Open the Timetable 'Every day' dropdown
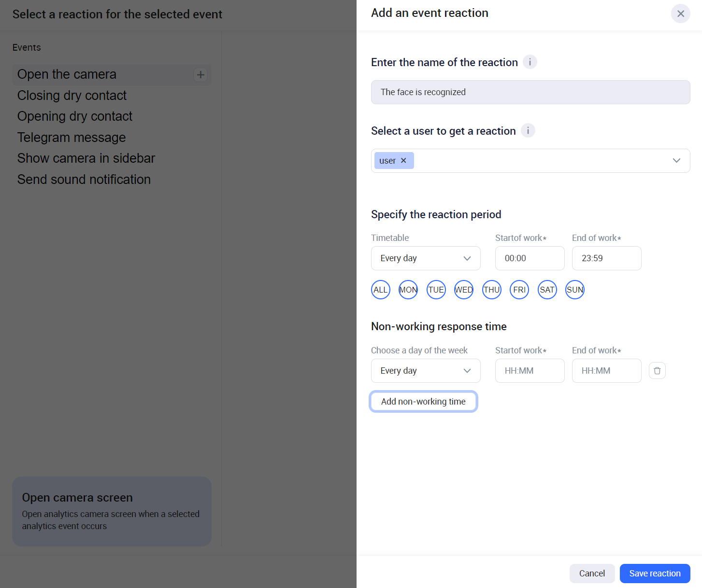The height and width of the screenshot is (588, 702). point(426,258)
